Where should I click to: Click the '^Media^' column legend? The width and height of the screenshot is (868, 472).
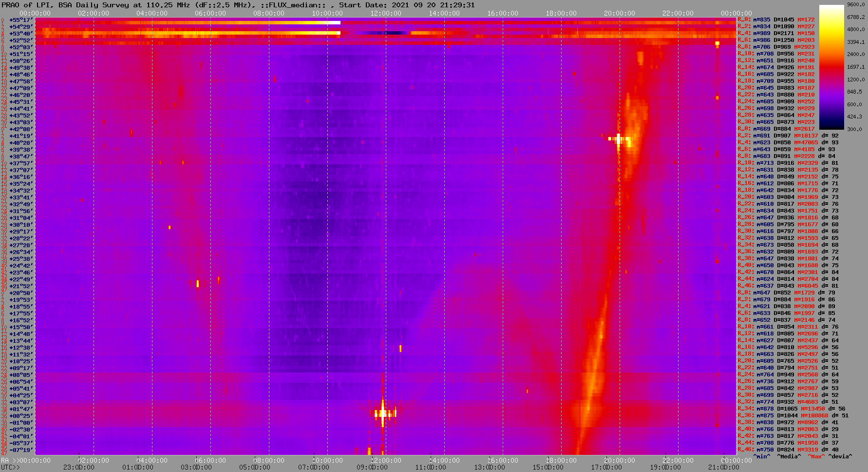tap(789, 456)
